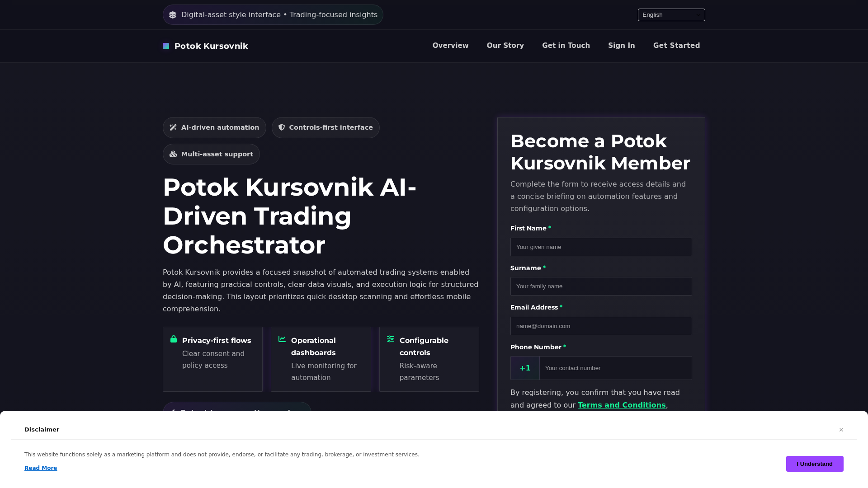
Task: Open the Terms and Conditions link
Action: click(621, 405)
